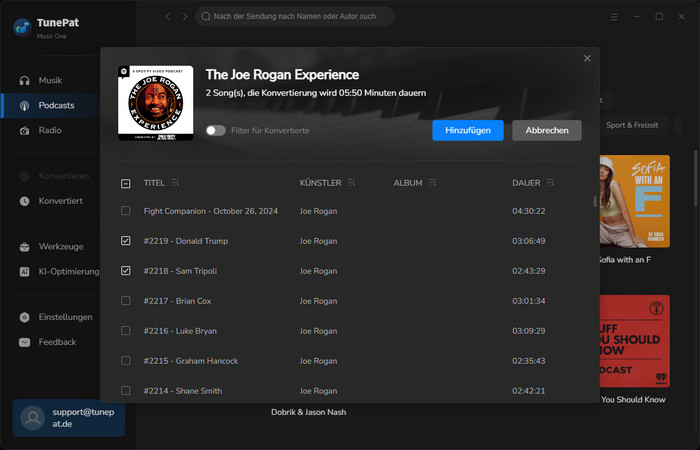Viewport: 700px width, 450px height.
Task: Open the Musik sidebar section
Action: 50,81
